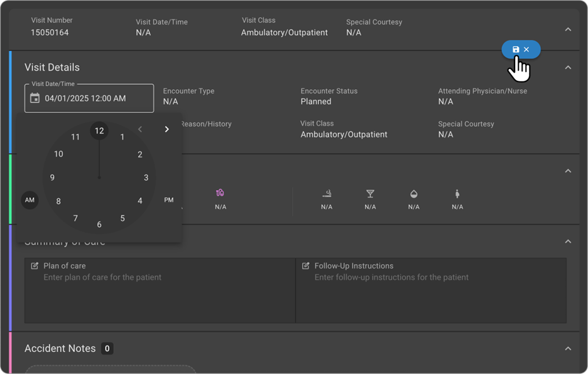588x374 pixels.
Task: Click the save disk icon in blue pill
Action: click(x=516, y=50)
